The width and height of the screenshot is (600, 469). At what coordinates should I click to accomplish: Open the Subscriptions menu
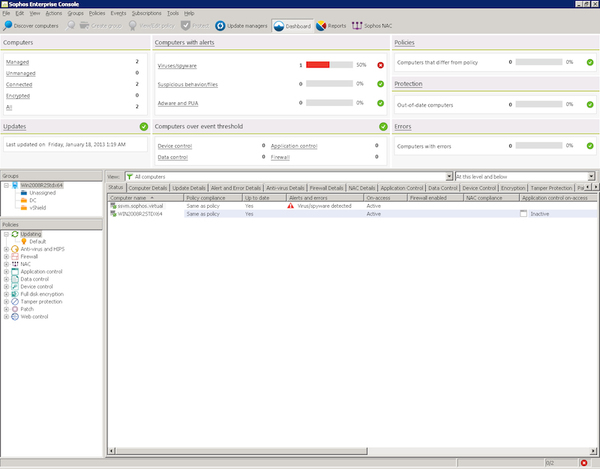coord(147,13)
